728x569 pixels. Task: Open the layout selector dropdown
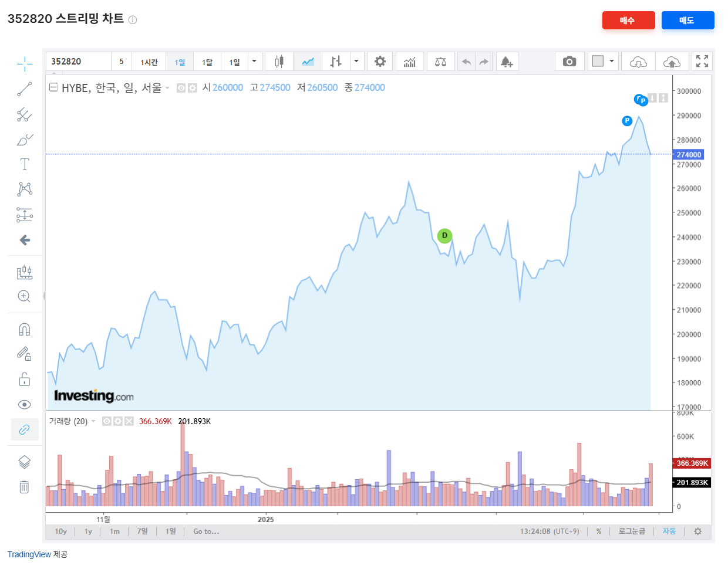click(604, 62)
